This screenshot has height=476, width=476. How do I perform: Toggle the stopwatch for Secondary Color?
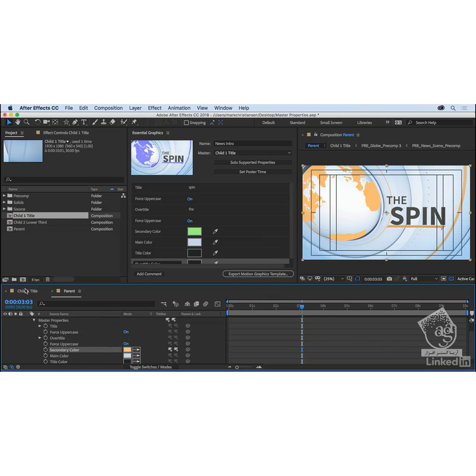[45, 350]
